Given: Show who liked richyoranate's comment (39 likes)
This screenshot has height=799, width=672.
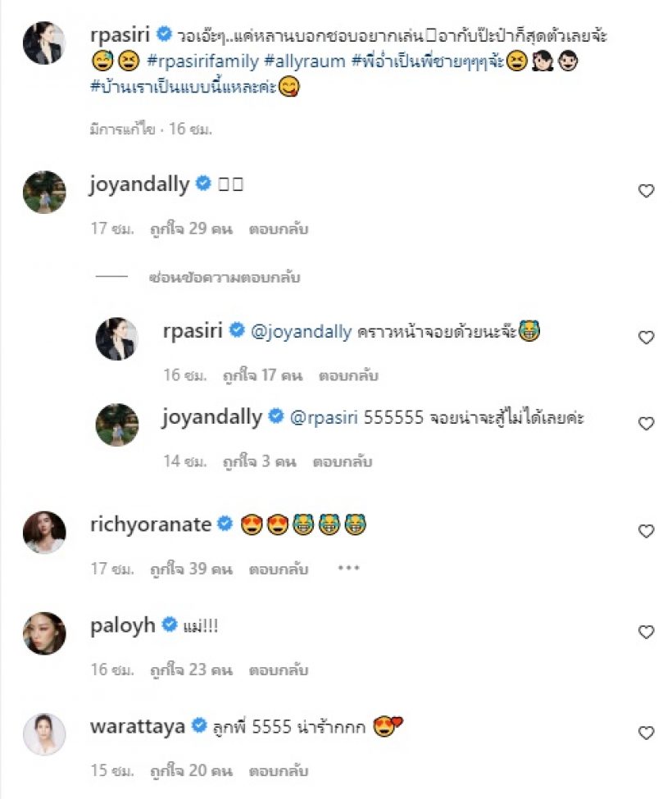Looking at the screenshot, I should click(190, 569).
